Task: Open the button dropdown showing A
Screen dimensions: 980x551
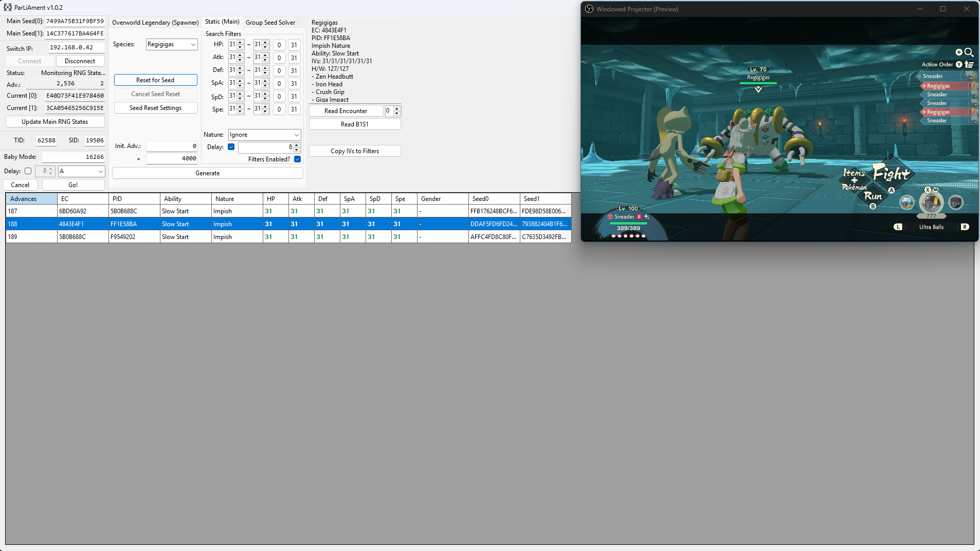Action: click(82, 171)
